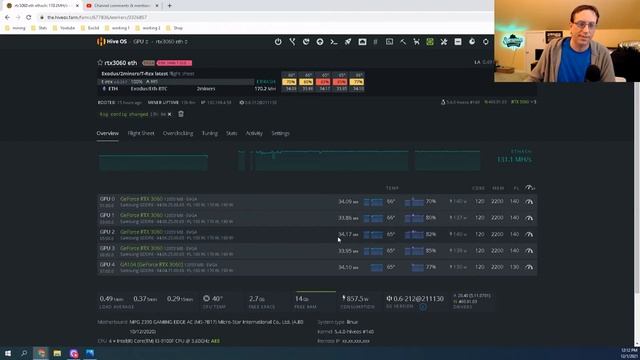The image size is (640, 360).
Task: Open a new browser tab
Action: pos(169,6)
